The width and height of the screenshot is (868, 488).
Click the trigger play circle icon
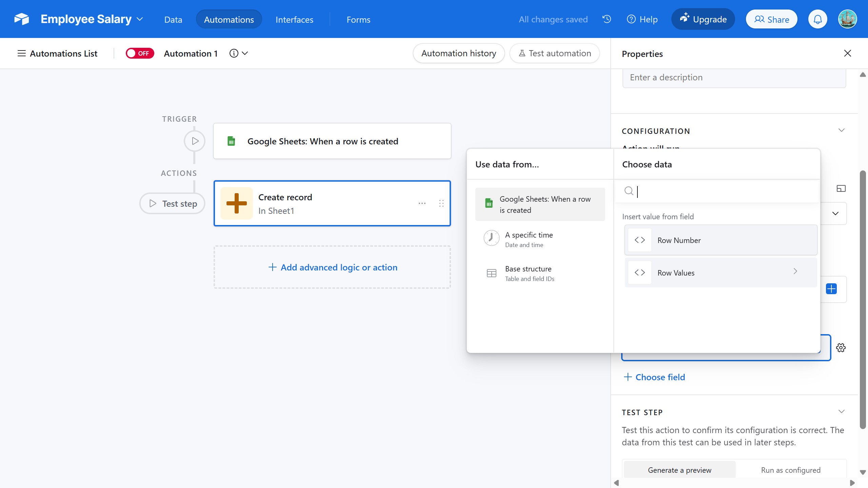pos(195,141)
